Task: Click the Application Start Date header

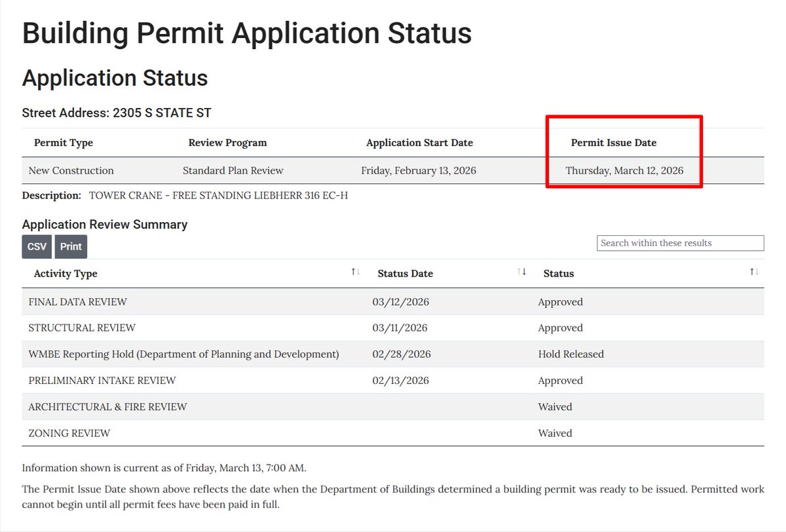Action: (420, 143)
